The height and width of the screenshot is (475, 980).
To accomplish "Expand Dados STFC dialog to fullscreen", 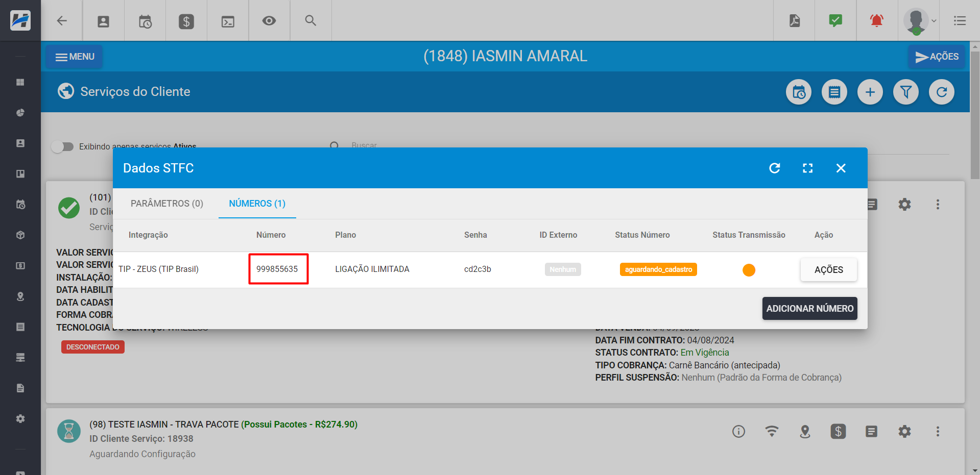I will coord(807,168).
